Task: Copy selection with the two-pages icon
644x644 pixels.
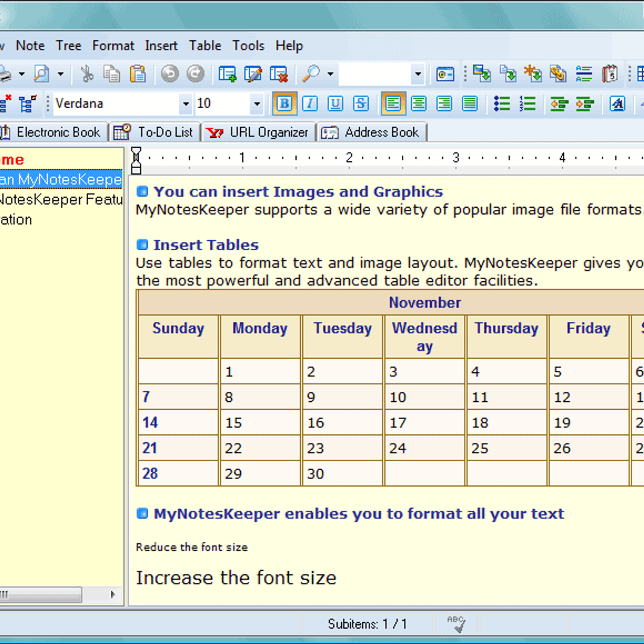Action: [x=112, y=74]
